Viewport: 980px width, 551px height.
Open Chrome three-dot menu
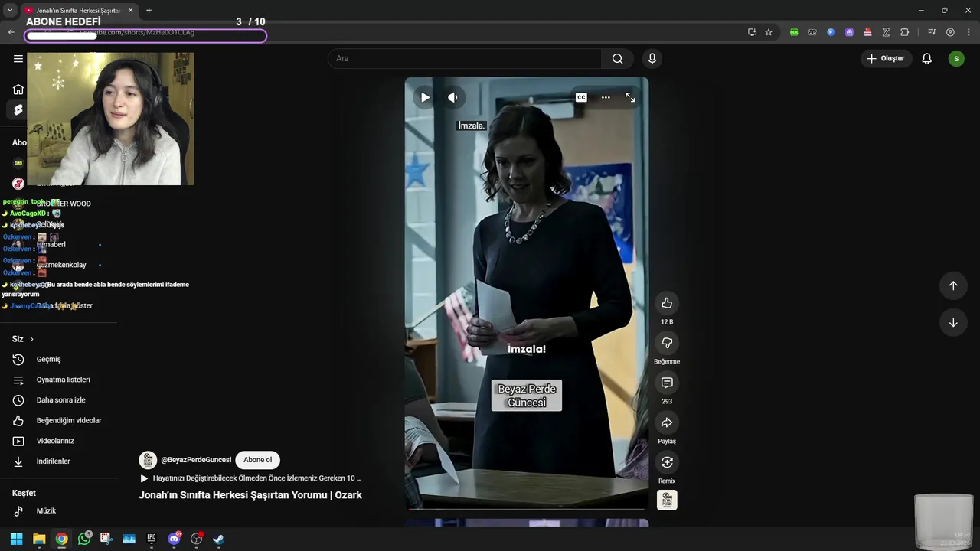point(969,32)
